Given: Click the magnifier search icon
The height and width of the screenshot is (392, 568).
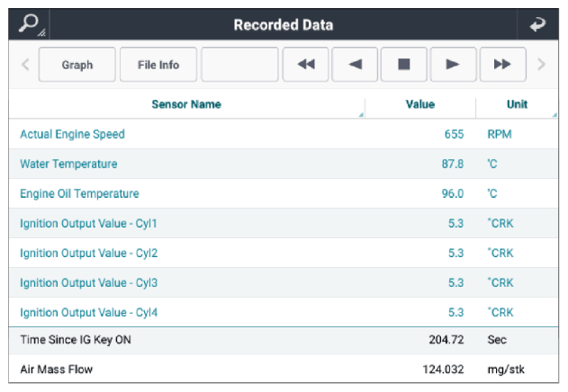Looking at the screenshot, I should coord(30,24).
